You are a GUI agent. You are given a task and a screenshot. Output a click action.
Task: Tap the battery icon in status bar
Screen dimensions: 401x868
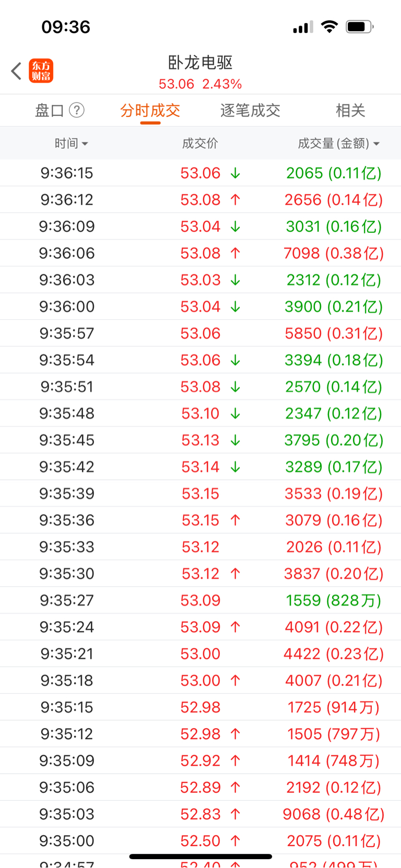click(x=359, y=27)
